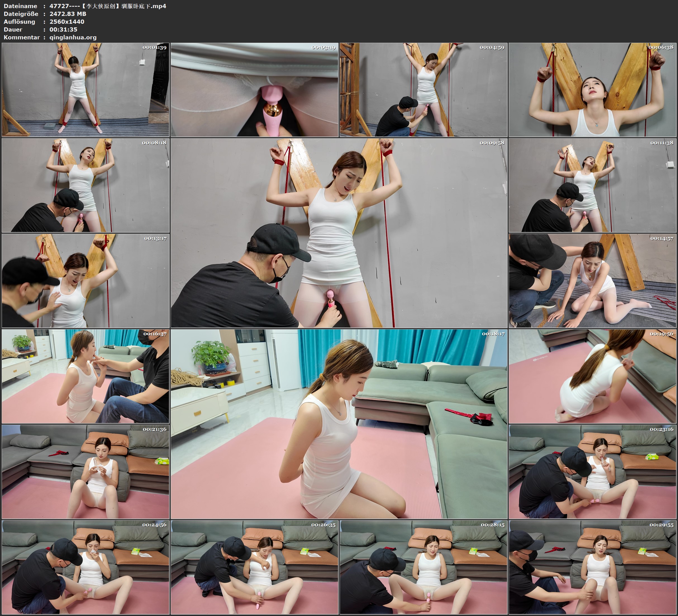The height and width of the screenshot is (616, 678).
Task: Select the thumbnail stamped 00:19:56
Action: pyautogui.click(x=593, y=376)
